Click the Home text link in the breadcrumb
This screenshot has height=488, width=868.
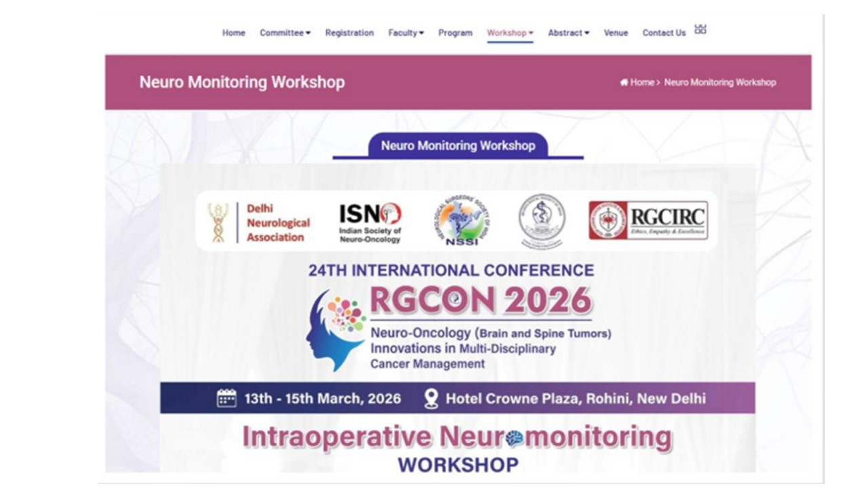point(642,83)
